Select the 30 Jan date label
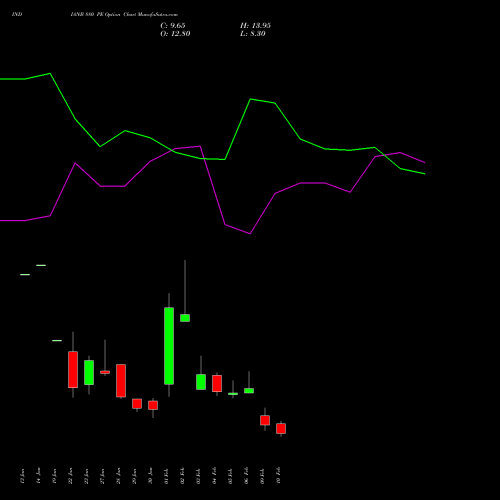The width and height of the screenshot is (500, 500). tap(150, 476)
